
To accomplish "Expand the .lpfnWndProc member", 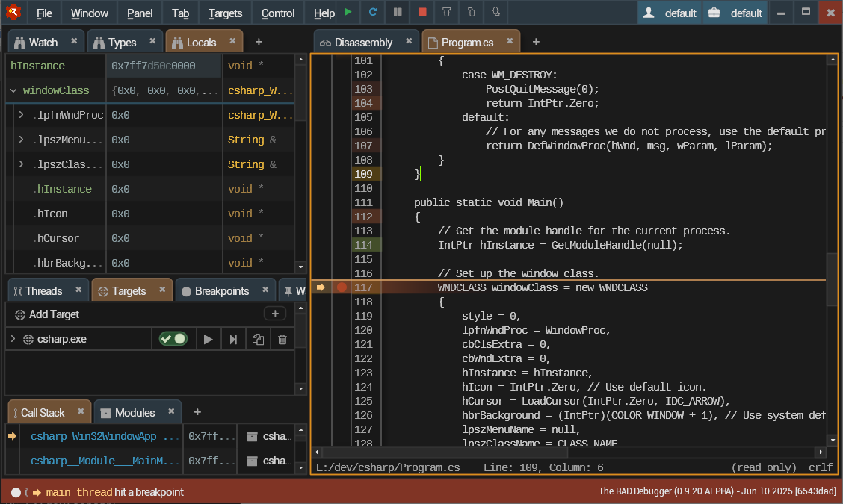I will tap(21, 114).
